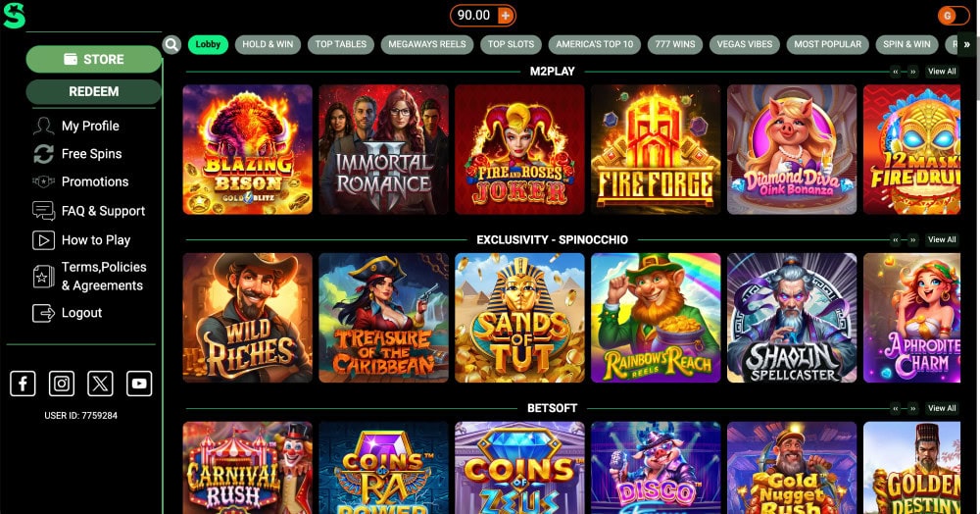Screen dimensions: 980x514
Task: Click View All for EXCLUSIVITY - SPINOCCHIO
Action: pyautogui.click(x=942, y=240)
